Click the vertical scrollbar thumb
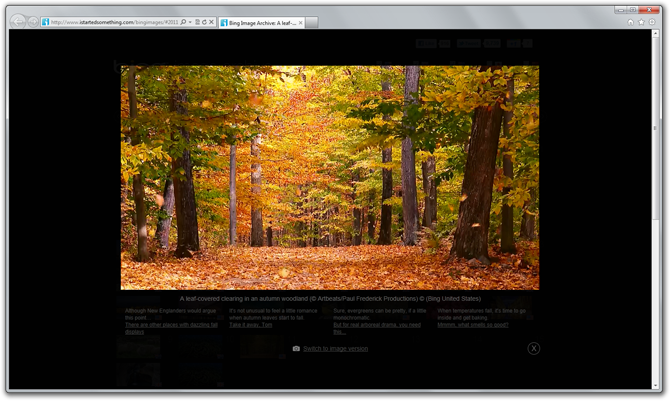The width and height of the screenshot is (670, 401). click(x=655, y=128)
